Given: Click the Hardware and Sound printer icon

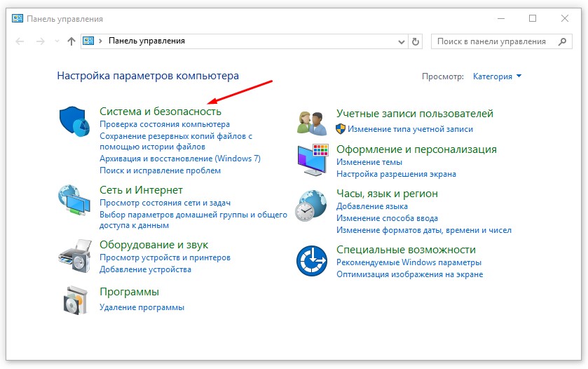Looking at the screenshot, I should point(74,256).
